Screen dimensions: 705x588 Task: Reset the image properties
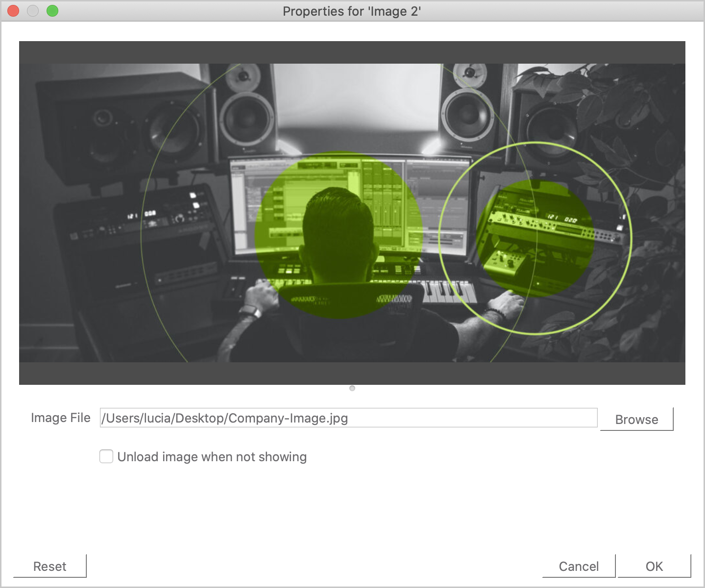coord(49,566)
